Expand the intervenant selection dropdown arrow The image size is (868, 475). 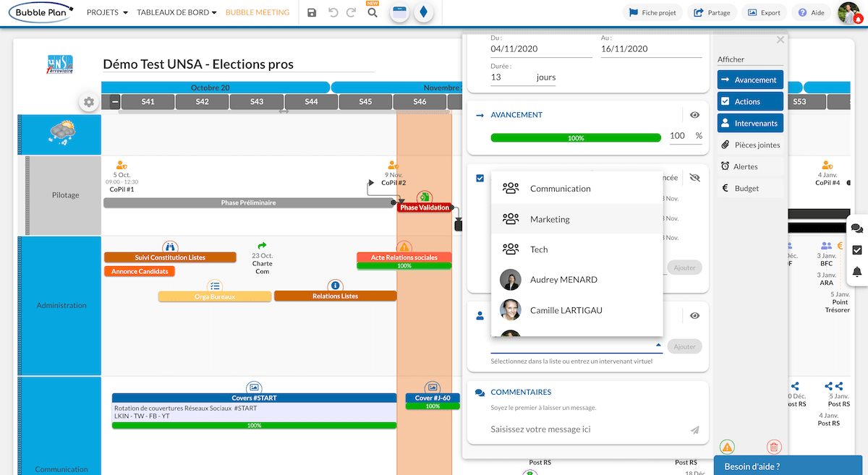[x=657, y=346]
